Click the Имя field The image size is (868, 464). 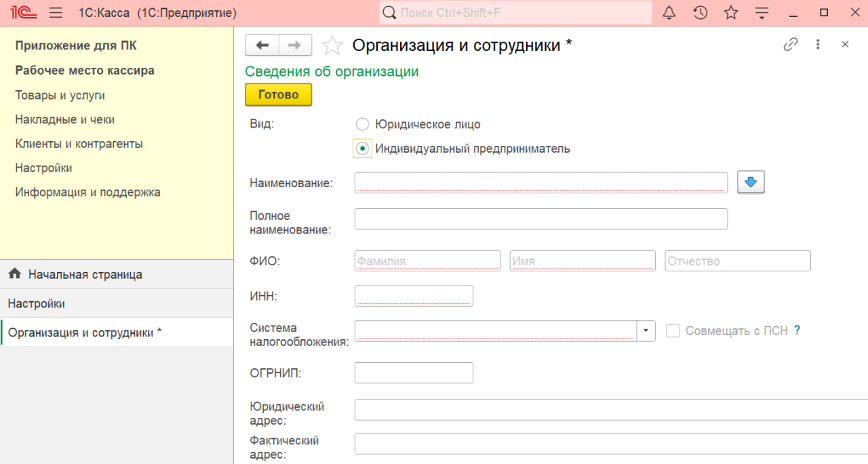(x=583, y=260)
